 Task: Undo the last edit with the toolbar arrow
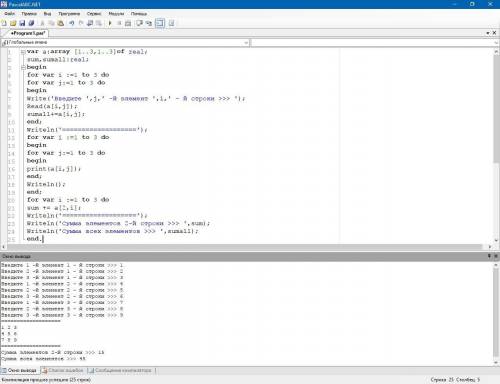tap(71, 23)
